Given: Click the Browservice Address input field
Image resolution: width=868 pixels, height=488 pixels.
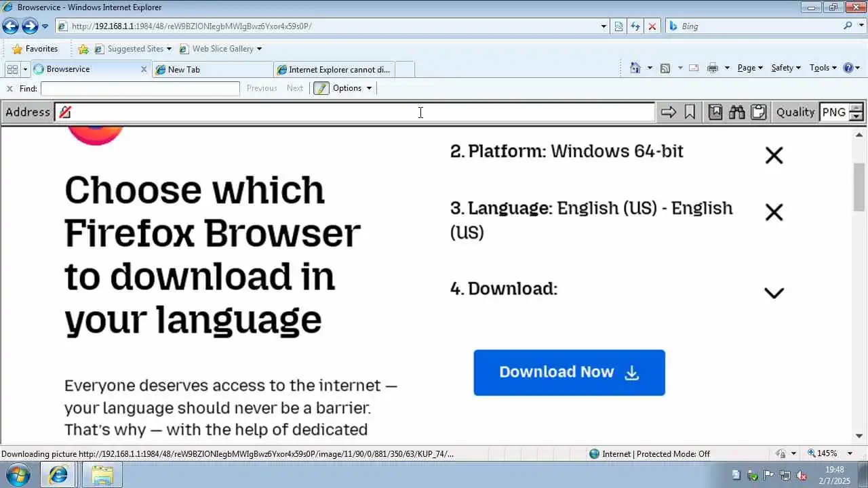Looking at the screenshot, I should tap(355, 113).
